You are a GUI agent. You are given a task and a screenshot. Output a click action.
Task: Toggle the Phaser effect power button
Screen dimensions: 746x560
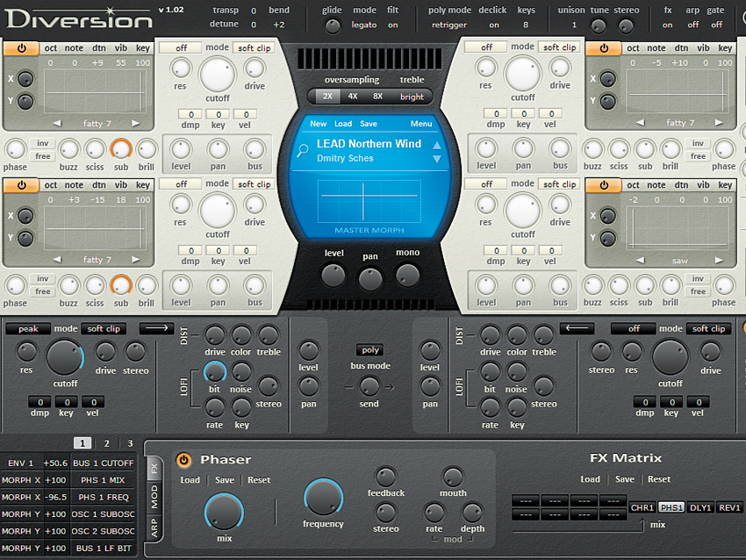pos(183,460)
